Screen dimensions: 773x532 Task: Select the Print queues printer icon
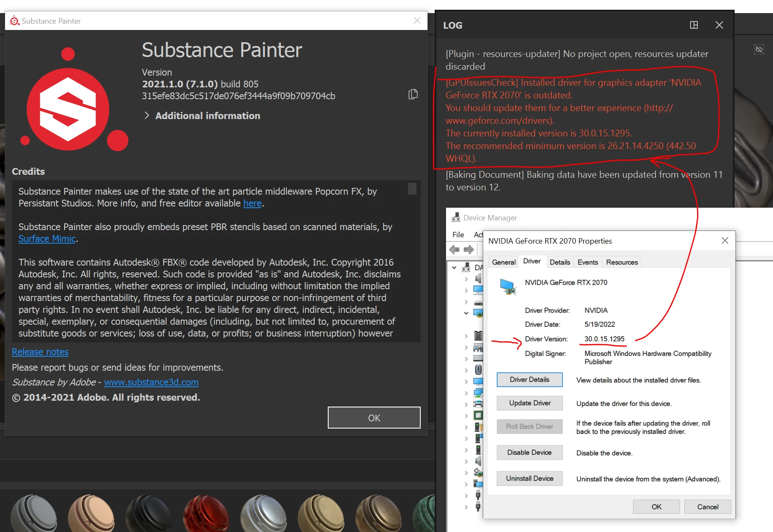[478, 404]
